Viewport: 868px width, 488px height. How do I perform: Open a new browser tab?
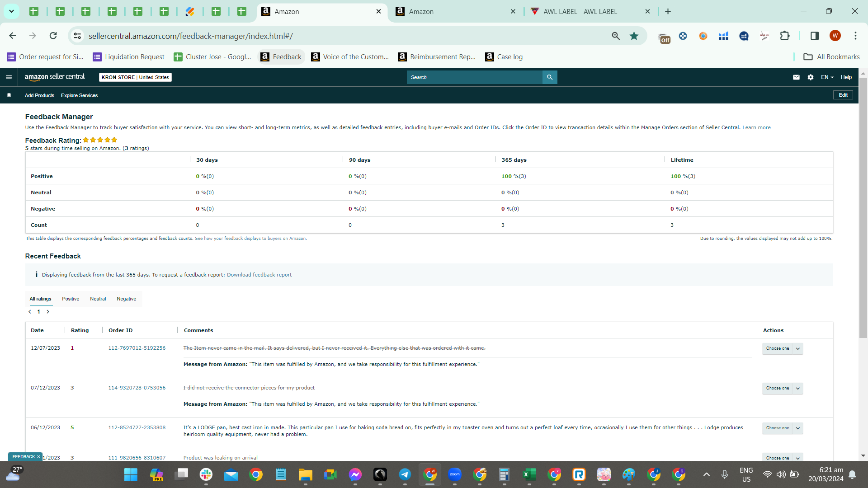[668, 12]
